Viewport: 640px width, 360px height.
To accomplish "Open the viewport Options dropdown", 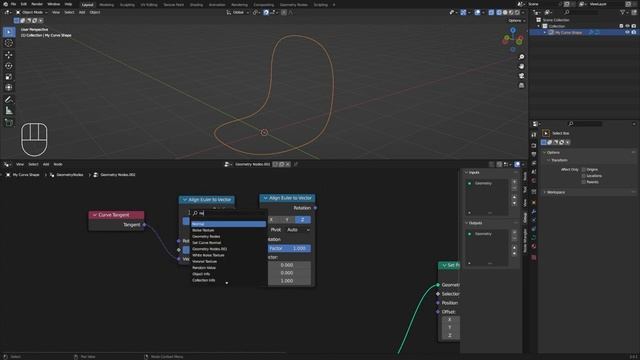I will [517, 20].
